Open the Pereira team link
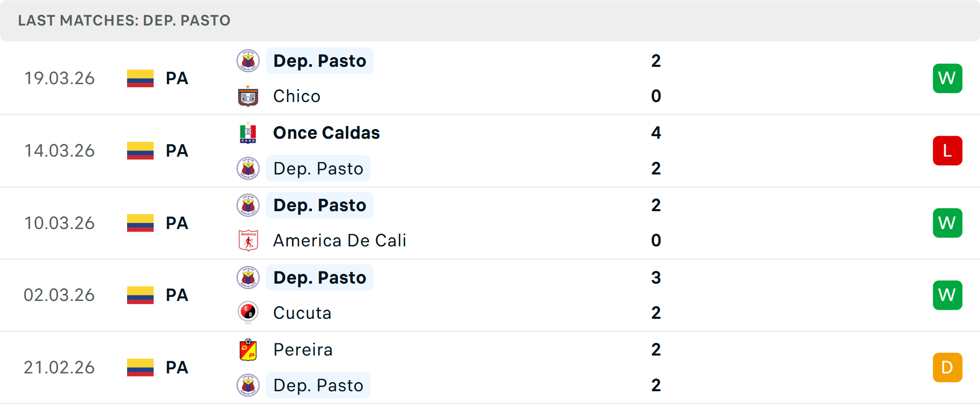 pyautogui.click(x=303, y=350)
